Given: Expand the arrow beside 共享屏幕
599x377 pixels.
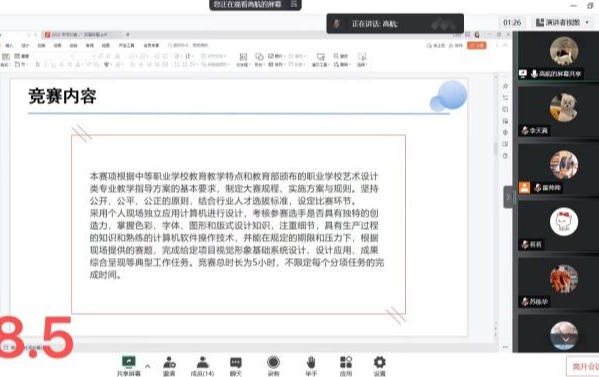Looking at the screenshot, I should point(148,366).
